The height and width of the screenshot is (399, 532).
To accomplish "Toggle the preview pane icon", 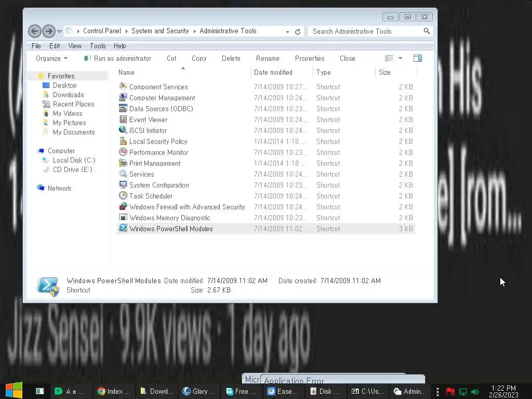I will (418, 58).
